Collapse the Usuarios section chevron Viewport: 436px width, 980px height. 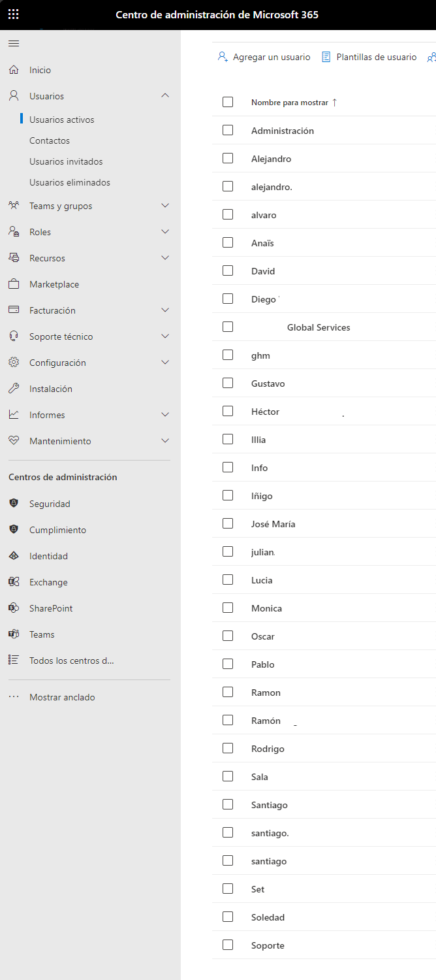tap(165, 96)
